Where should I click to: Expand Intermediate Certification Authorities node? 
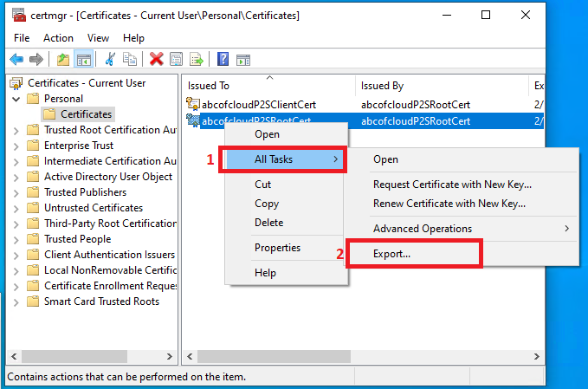click(x=16, y=162)
